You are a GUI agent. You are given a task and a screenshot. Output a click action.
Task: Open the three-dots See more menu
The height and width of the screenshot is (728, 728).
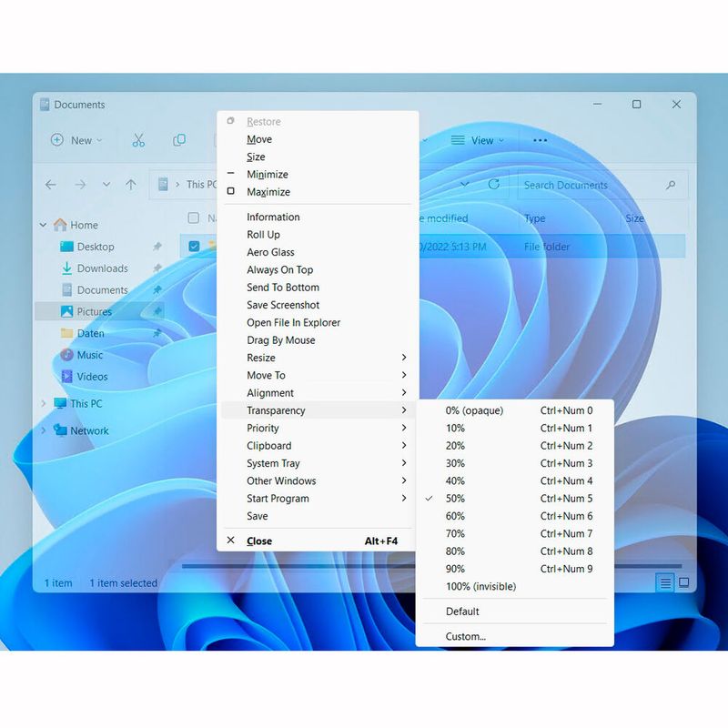coord(540,140)
